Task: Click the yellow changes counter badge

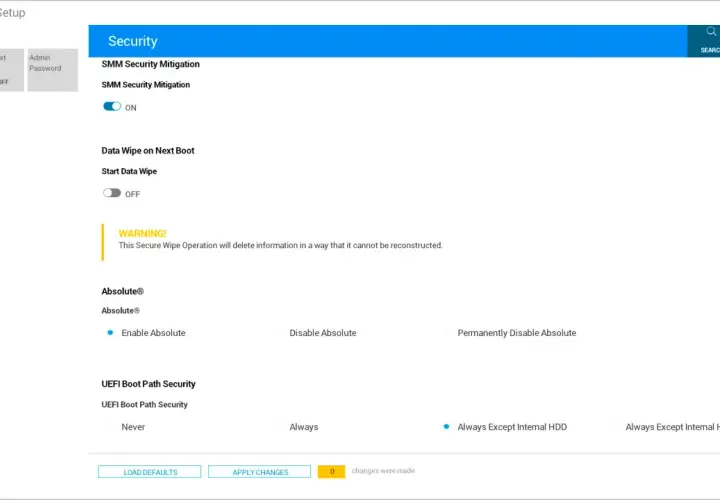Action: (x=331, y=472)
